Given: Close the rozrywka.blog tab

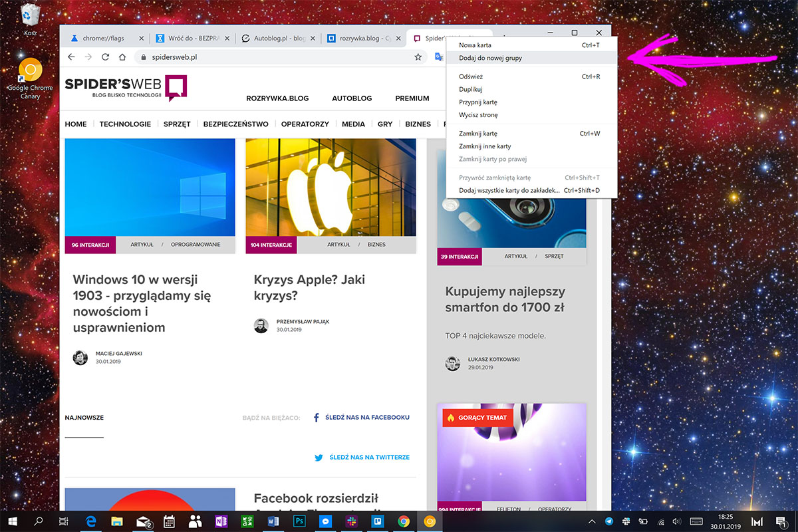Looking at the screenshot, I should 398,39.
